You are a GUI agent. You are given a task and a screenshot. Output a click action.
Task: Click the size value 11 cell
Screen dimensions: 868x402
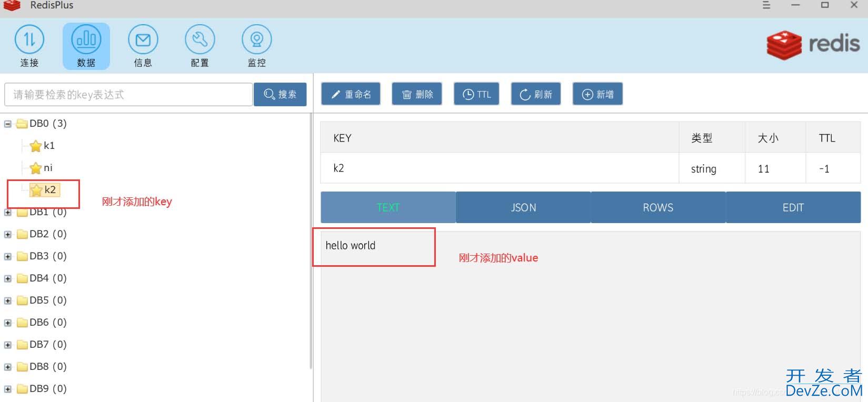click(x=775, y=168)
